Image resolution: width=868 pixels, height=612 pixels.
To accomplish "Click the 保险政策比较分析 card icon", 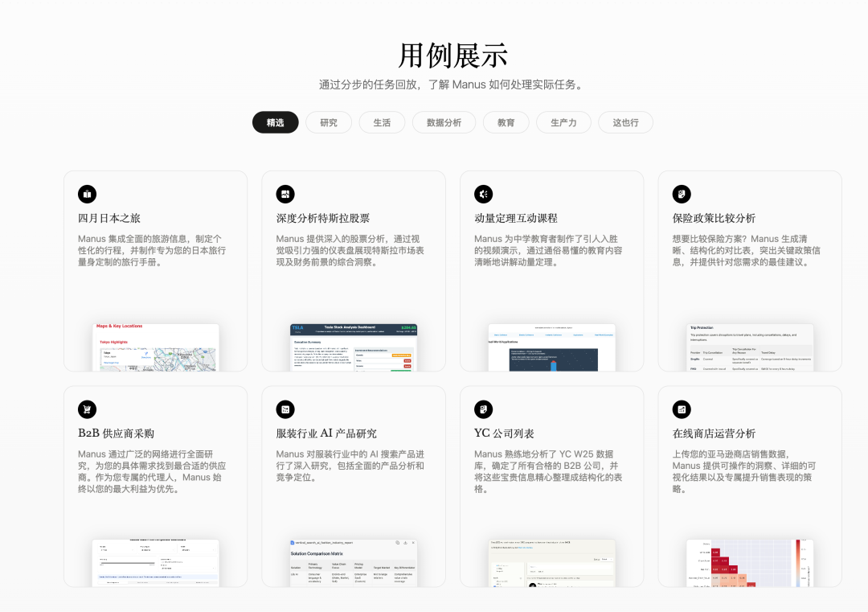I will pos(682,194).
